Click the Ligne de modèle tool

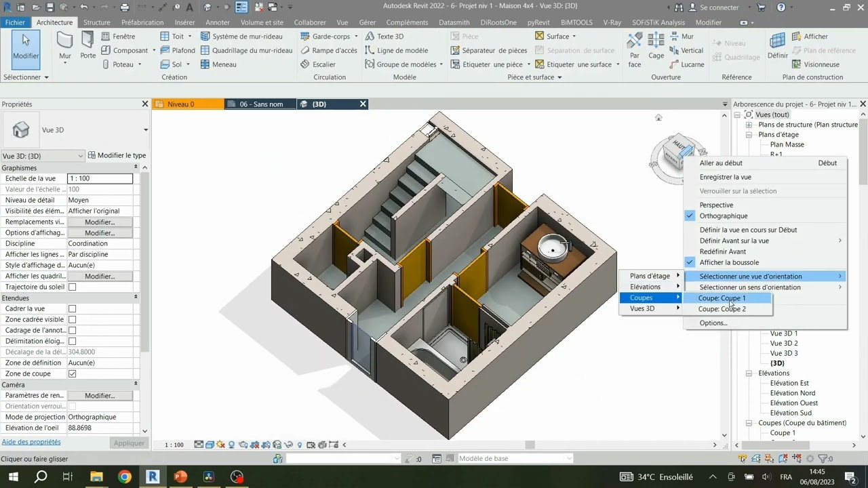[x=397, y=50]
